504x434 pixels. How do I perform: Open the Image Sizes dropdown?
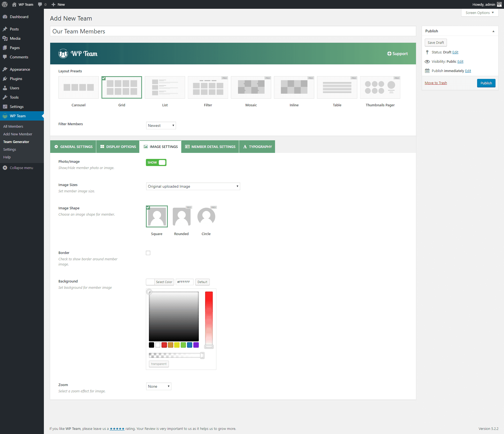tap(193, 186)
